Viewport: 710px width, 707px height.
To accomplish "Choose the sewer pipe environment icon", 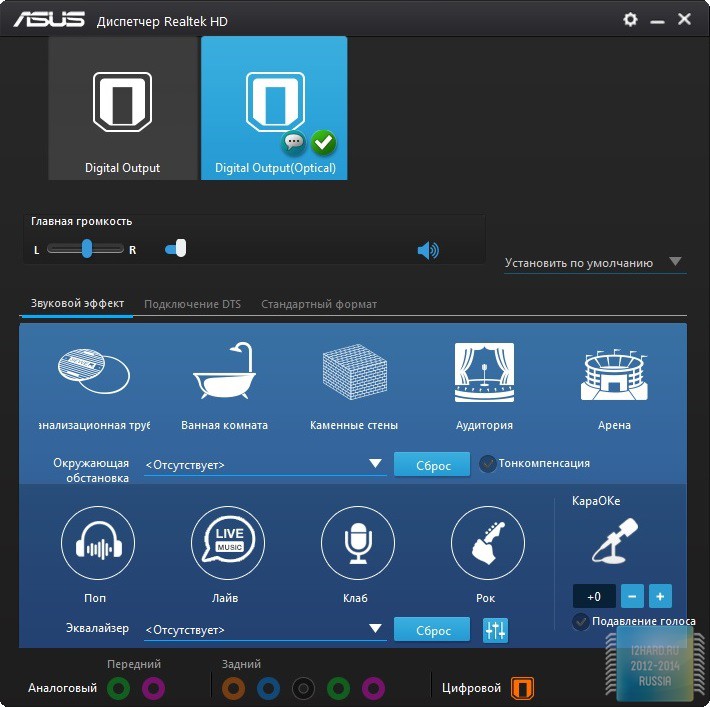I will coord(94,371).
